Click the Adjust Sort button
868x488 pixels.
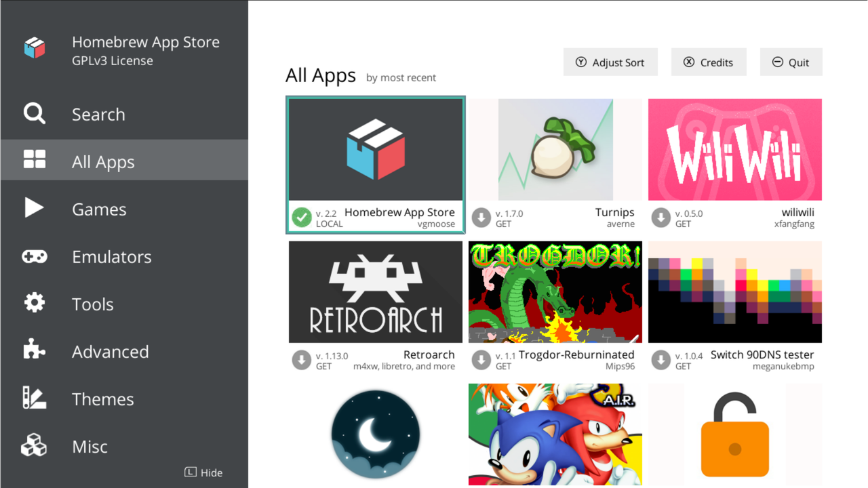[x=610, y=62]
